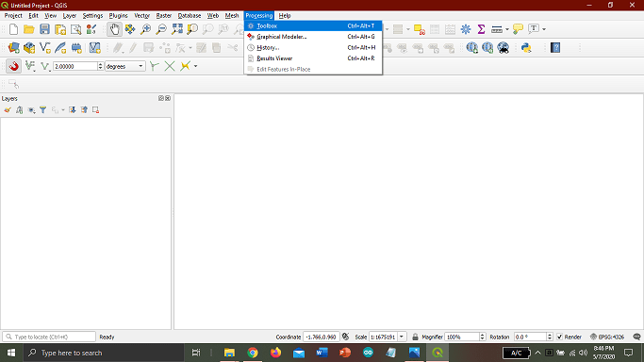Click the Coordinate value field
The image size is (644, 362).
[x=322, y=337]
